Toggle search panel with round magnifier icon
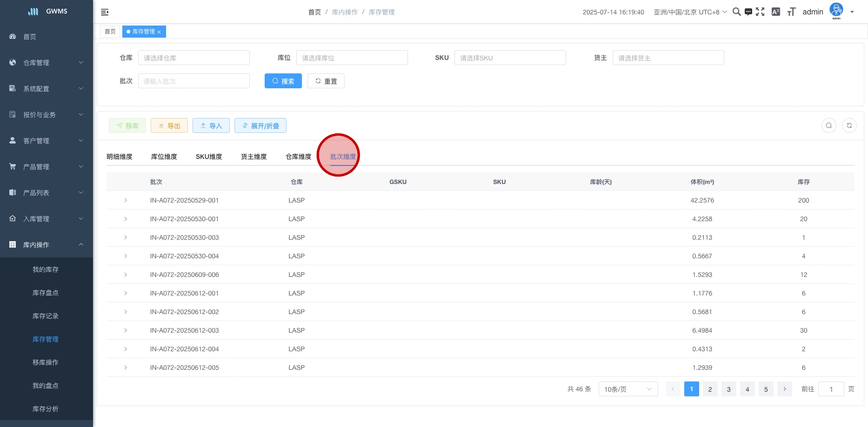The width and height of the screenshot is (868, 427). [828, 125]
